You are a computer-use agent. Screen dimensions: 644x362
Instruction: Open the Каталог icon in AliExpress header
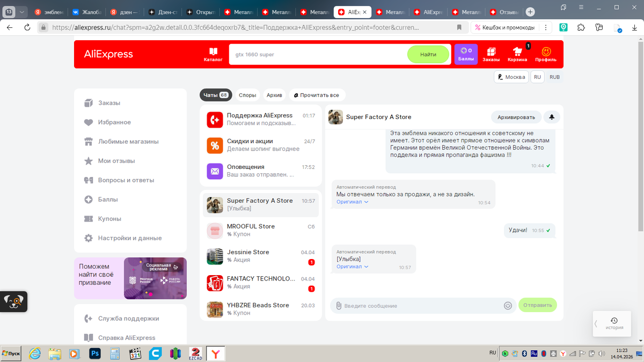(x=213, y=54)
